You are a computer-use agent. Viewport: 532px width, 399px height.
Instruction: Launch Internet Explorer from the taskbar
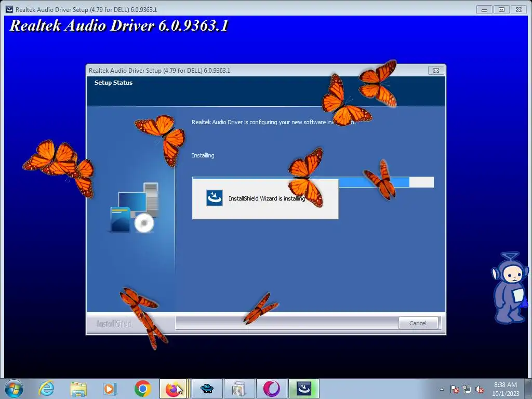point(46,389)
